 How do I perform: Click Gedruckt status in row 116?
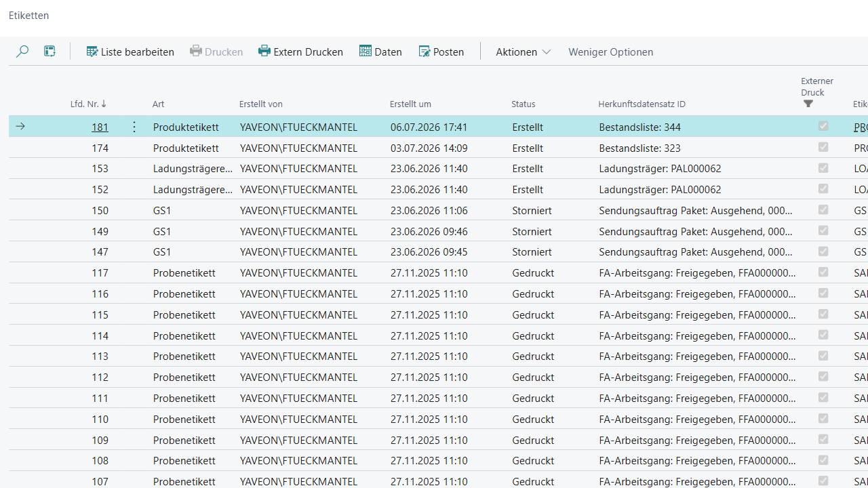click(x=533, y=294)
